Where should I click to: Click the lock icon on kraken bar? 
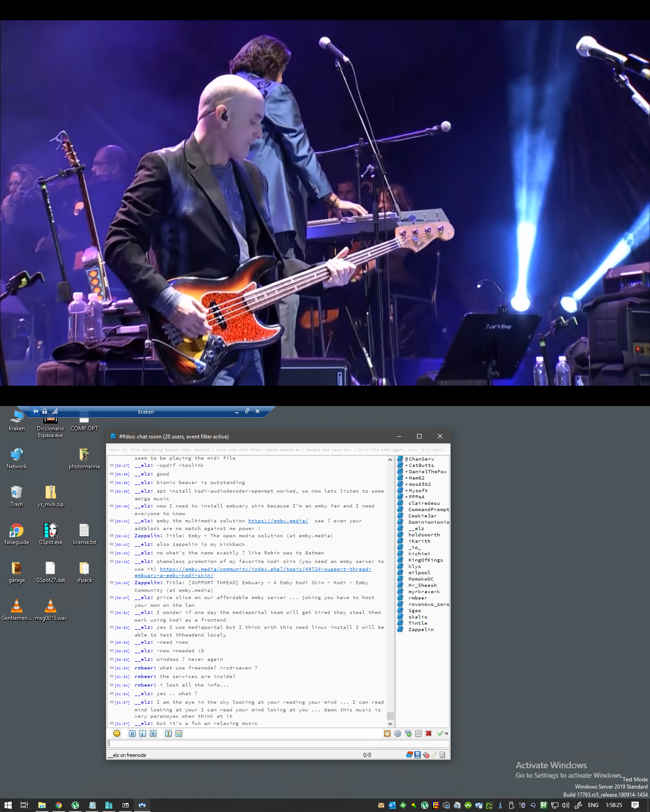(x=45, y=411)
